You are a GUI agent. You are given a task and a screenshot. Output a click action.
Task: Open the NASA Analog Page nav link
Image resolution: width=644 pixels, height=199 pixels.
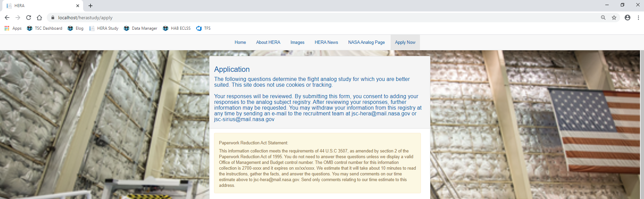point(366,42)
